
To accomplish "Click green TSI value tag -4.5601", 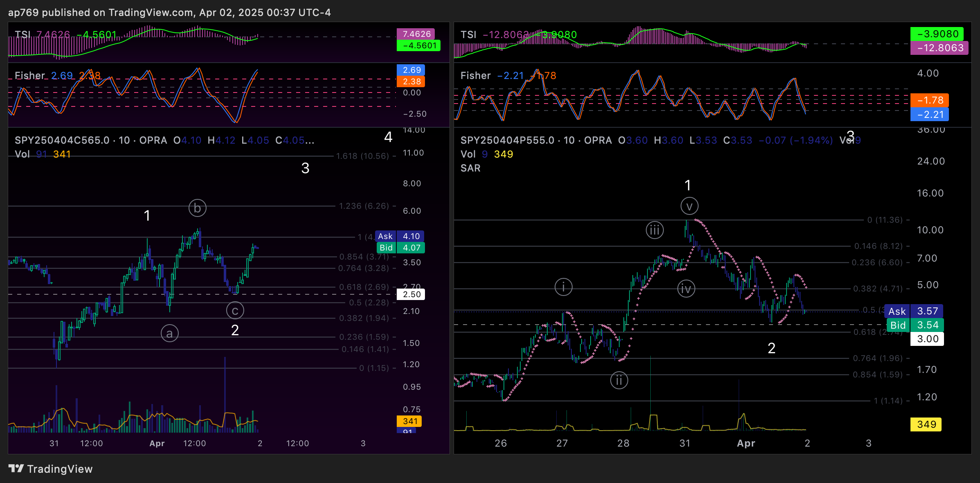I will click(x=418, y=45).
